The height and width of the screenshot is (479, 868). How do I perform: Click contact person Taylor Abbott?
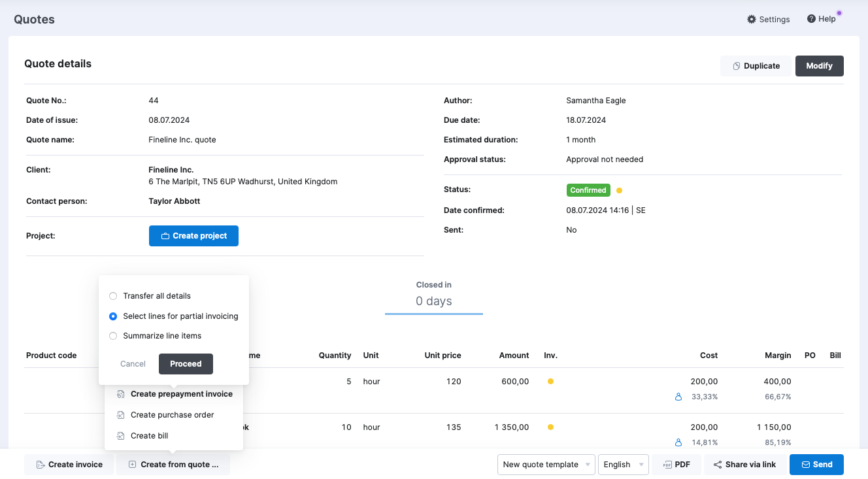(x=175, y=201)
